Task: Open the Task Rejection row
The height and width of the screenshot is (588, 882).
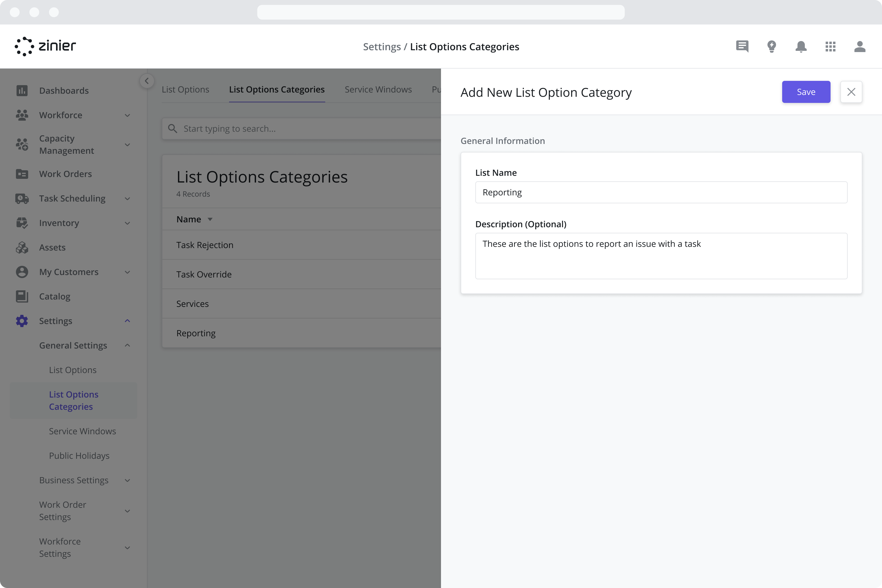Action: pos(301,245)
